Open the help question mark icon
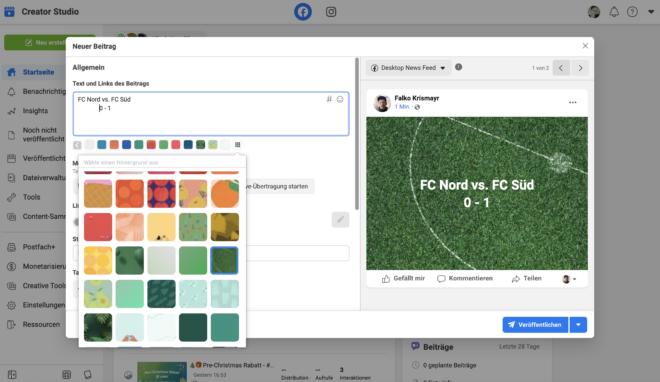 point(632,12)
